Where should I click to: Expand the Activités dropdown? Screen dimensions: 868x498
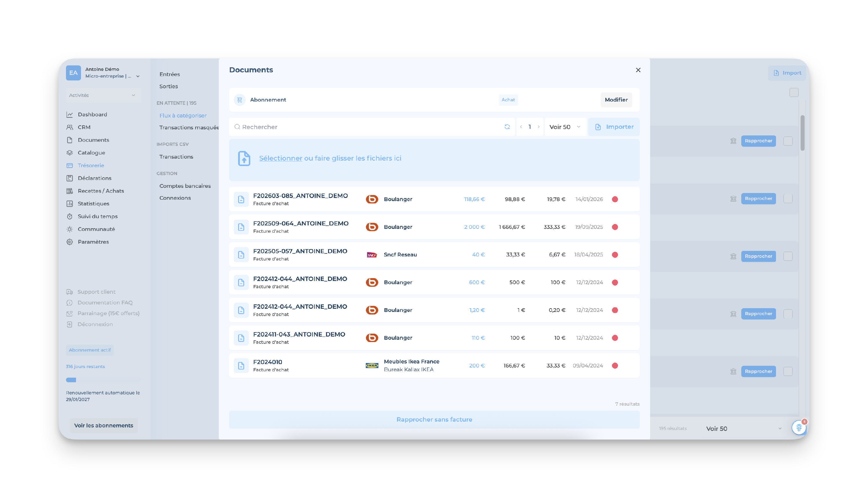click(x=103, y=95)
